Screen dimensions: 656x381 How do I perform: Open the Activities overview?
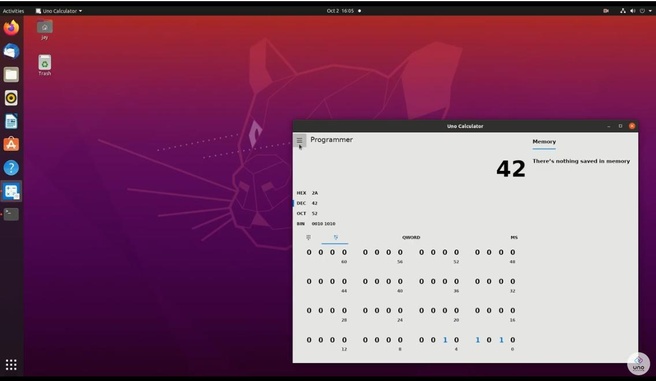13,11
